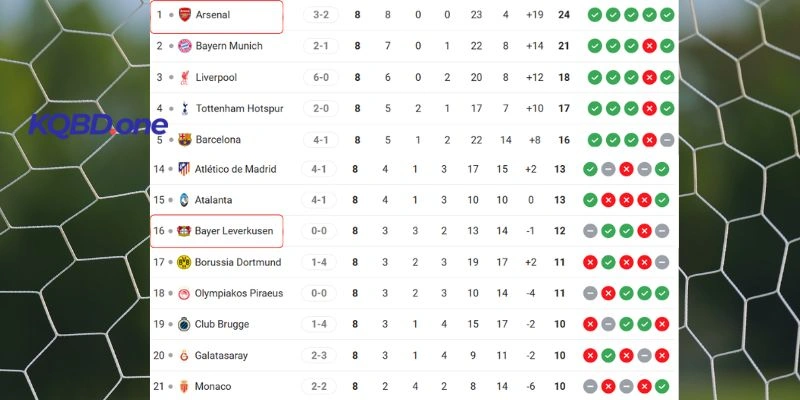Click the Monaco club crest

click(184, 386)
